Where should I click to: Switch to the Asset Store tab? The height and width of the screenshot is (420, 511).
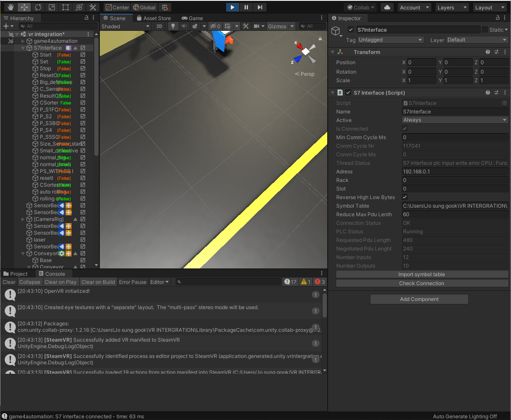(153, 18)
